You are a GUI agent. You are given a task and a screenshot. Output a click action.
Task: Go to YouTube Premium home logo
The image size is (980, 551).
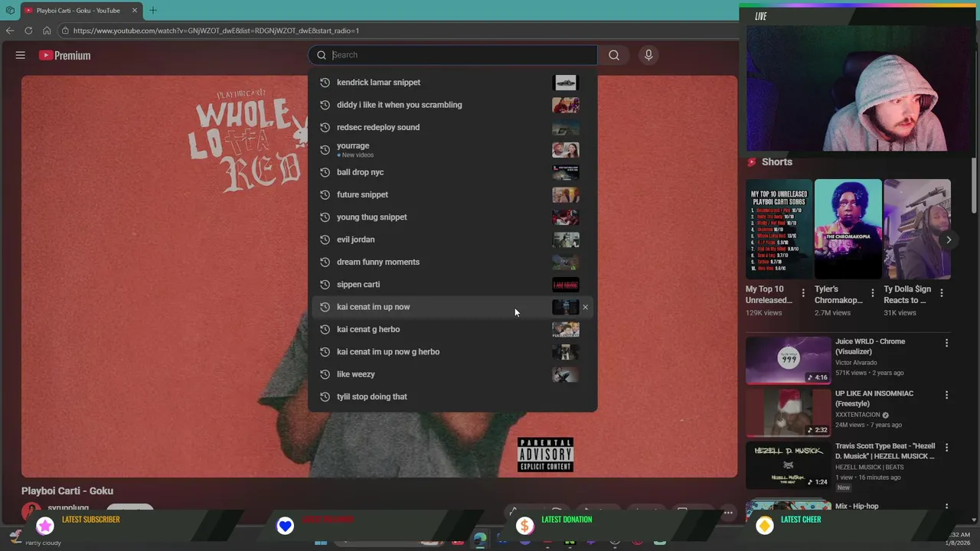65,55
